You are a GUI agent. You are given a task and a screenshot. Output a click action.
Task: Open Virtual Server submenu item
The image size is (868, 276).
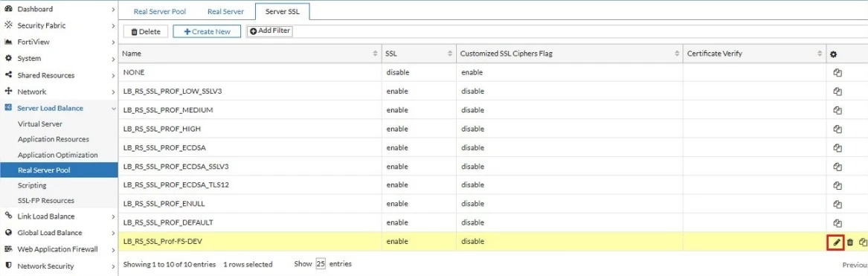[40, 124]
